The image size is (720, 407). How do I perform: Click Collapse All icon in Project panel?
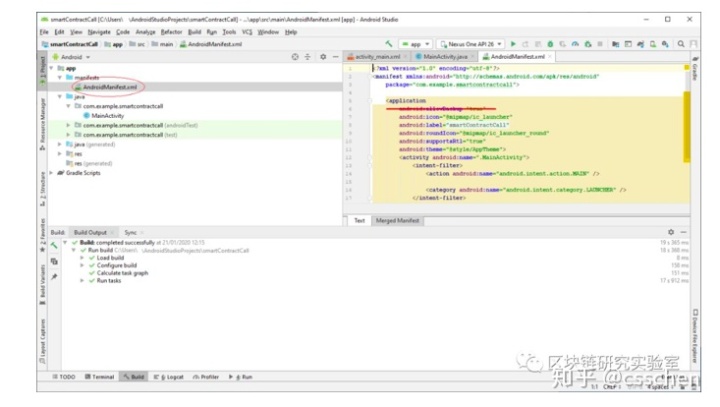pos(308,57)
